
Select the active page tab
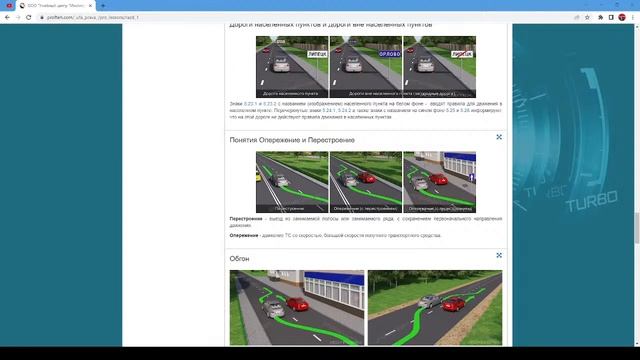pos(56,6)
